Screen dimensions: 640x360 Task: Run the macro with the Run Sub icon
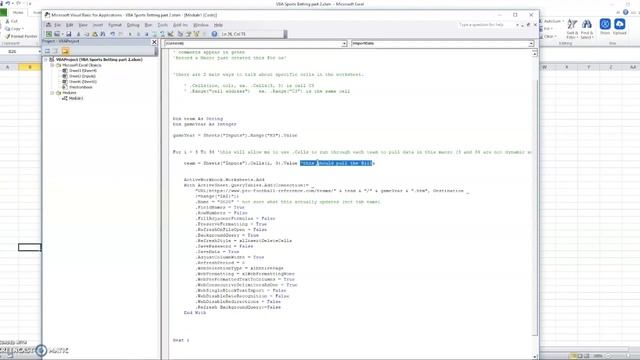[x=130, y=34]
